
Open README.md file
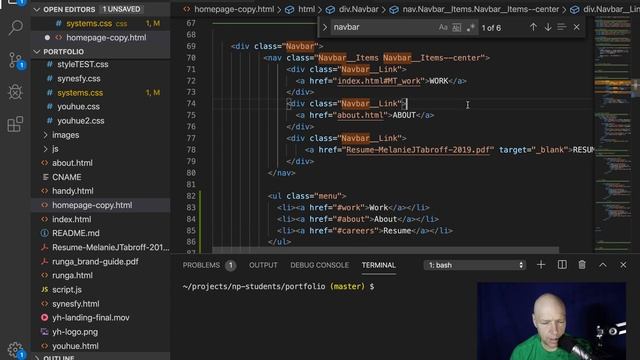pos(76,233)
